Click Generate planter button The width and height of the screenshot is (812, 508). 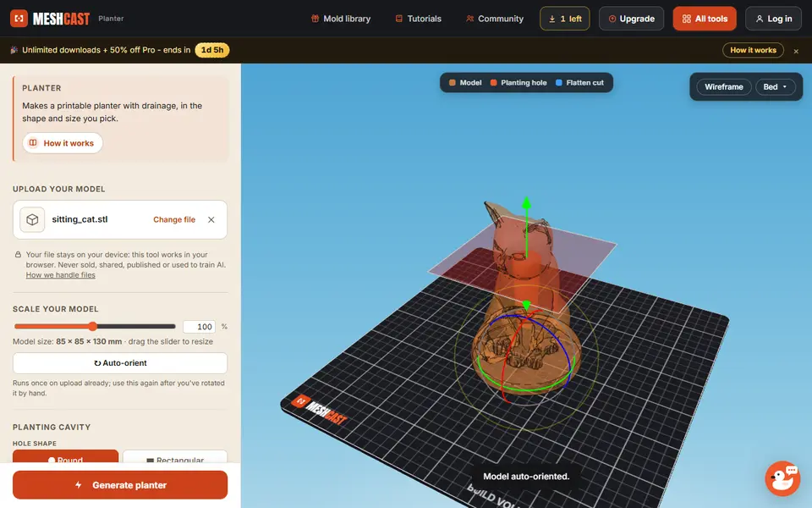[120, 485]
